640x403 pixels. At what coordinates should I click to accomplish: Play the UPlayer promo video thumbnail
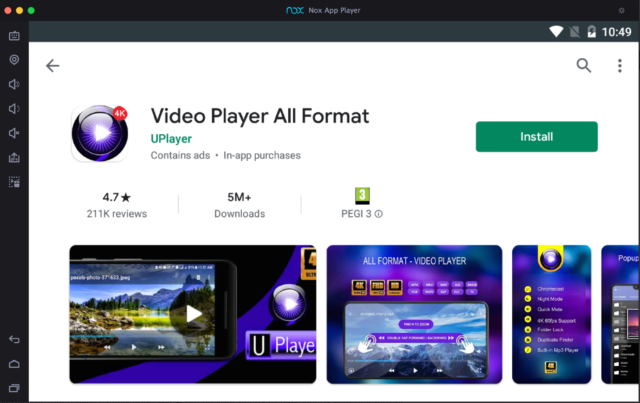click(193, 314)
